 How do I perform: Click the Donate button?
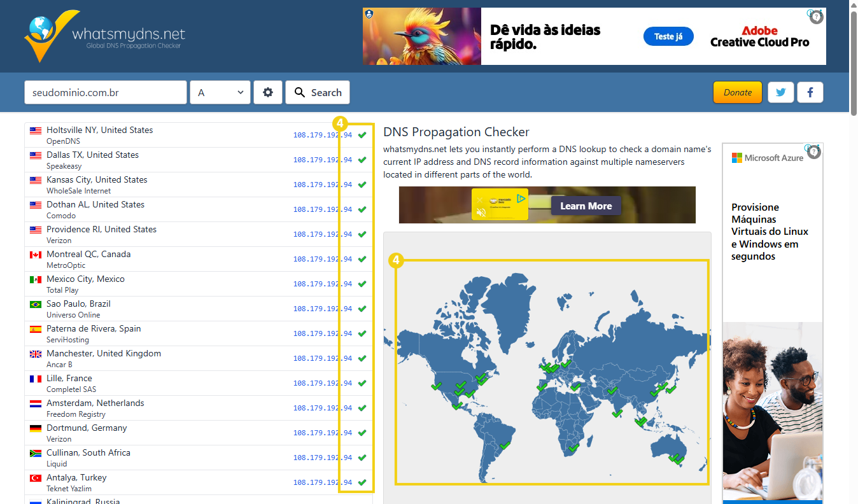point(737,92)
